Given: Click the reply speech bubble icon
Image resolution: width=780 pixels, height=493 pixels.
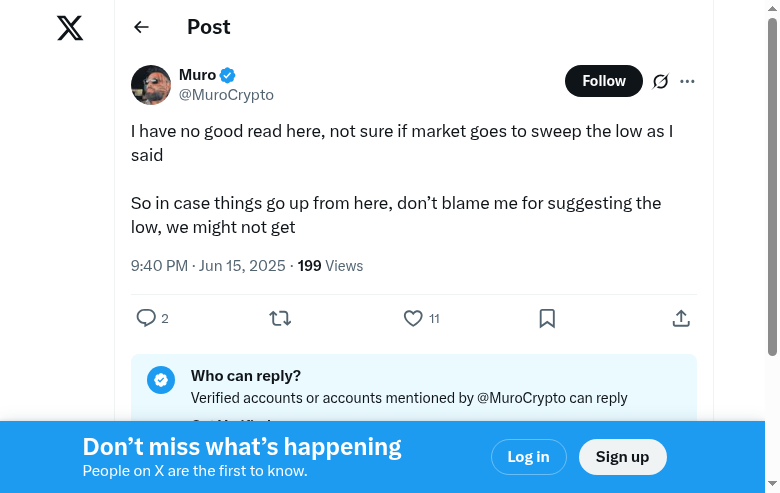Looking at the screenshot, I should (x=146, y=318).
